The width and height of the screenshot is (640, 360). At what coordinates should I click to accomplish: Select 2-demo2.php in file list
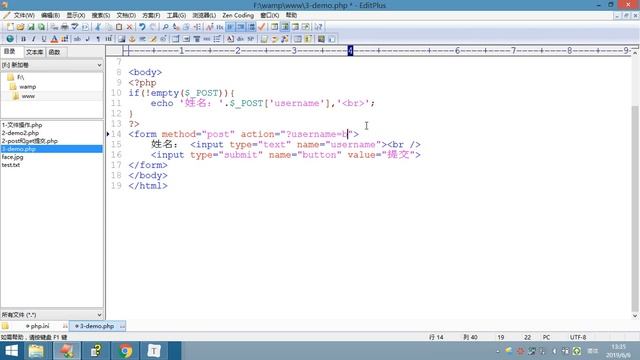click(x=20, y=133)
